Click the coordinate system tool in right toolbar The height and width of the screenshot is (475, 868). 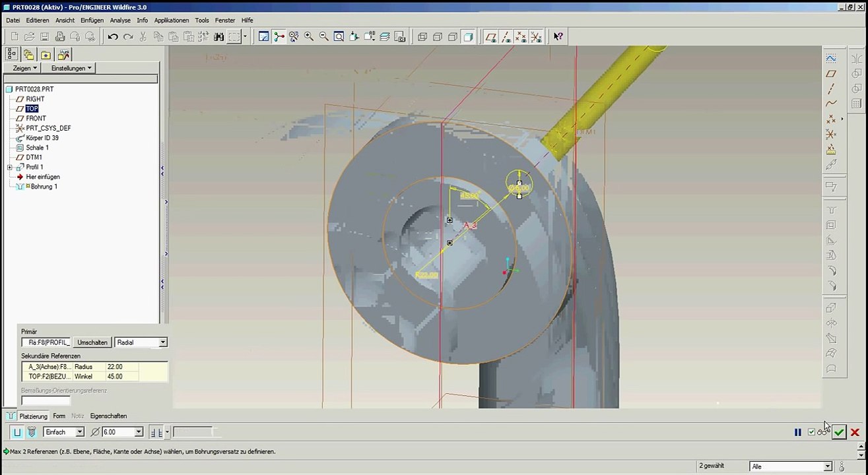pyautogui.click(x=832, y=135)
